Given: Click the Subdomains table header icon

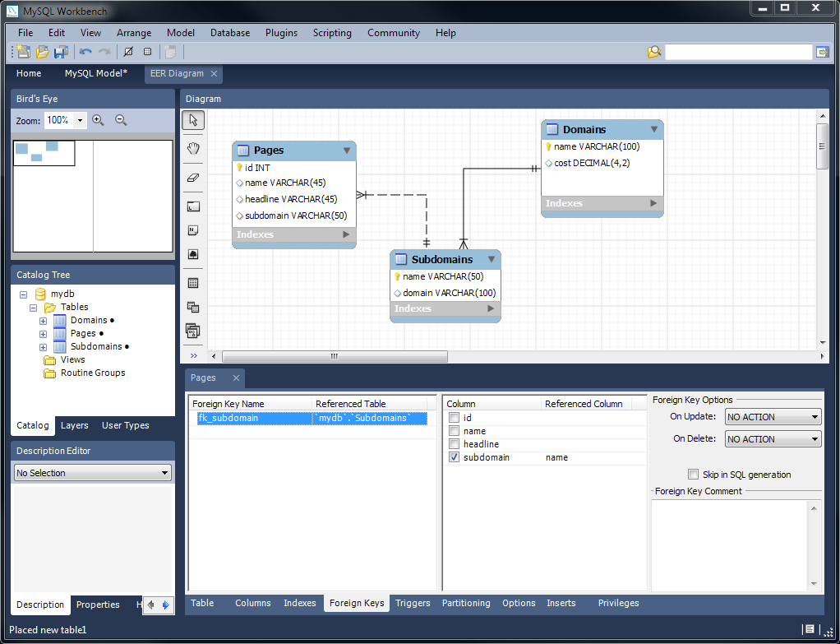Looking at the screenshot, I should [401, 260].
